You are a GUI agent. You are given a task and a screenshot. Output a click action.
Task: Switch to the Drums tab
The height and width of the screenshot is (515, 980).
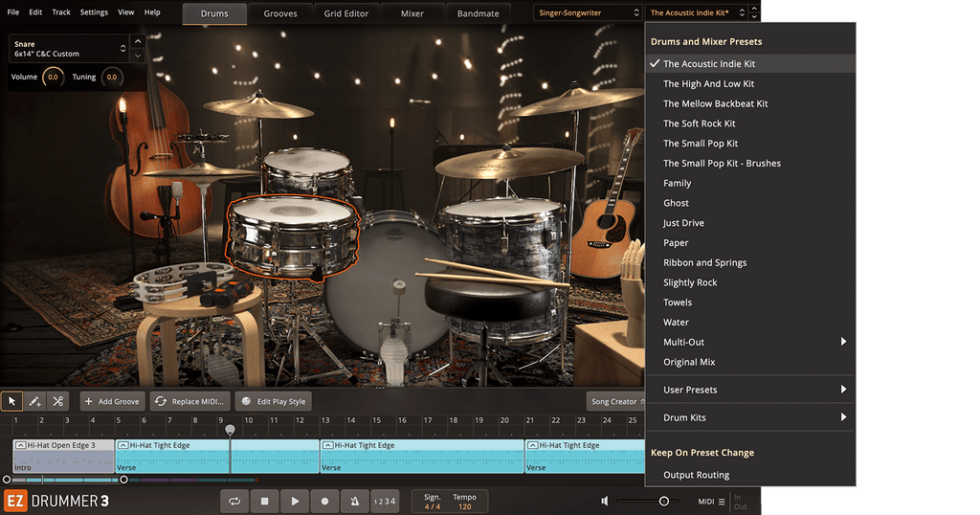214,13
